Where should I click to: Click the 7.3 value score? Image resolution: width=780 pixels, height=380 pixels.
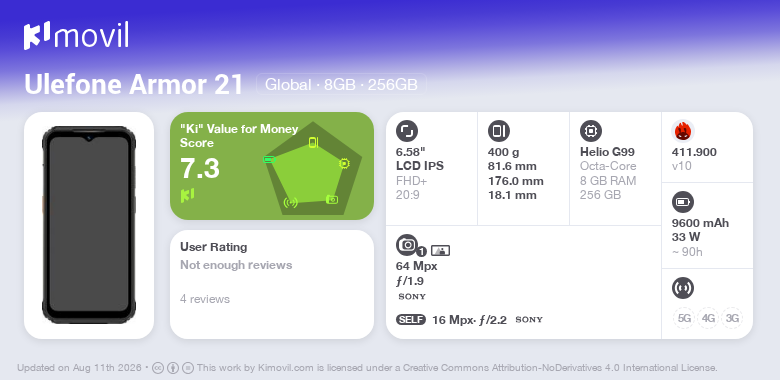coord(200,168)
